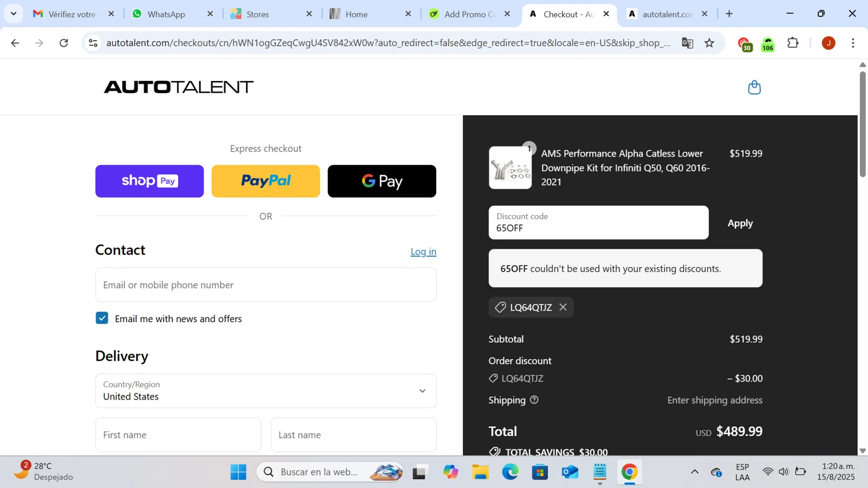
Task: Go forward to the next page
Action: click(39, 43)
